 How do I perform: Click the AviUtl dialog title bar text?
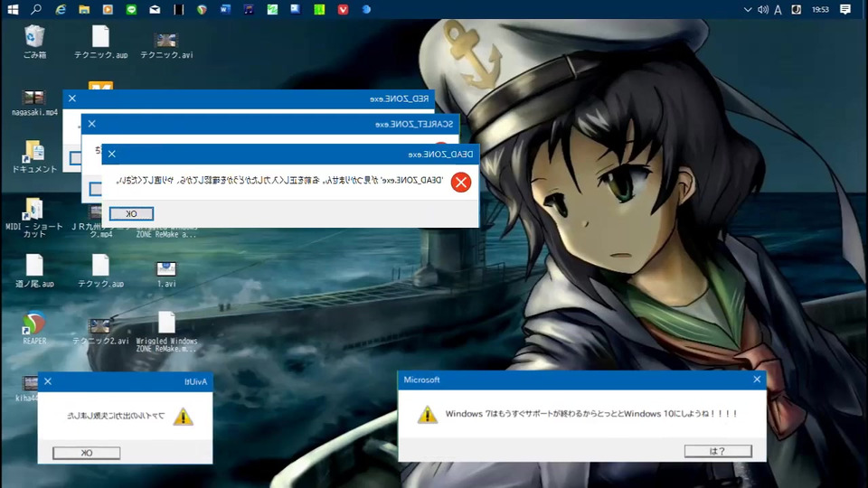[x=195, y=381]
